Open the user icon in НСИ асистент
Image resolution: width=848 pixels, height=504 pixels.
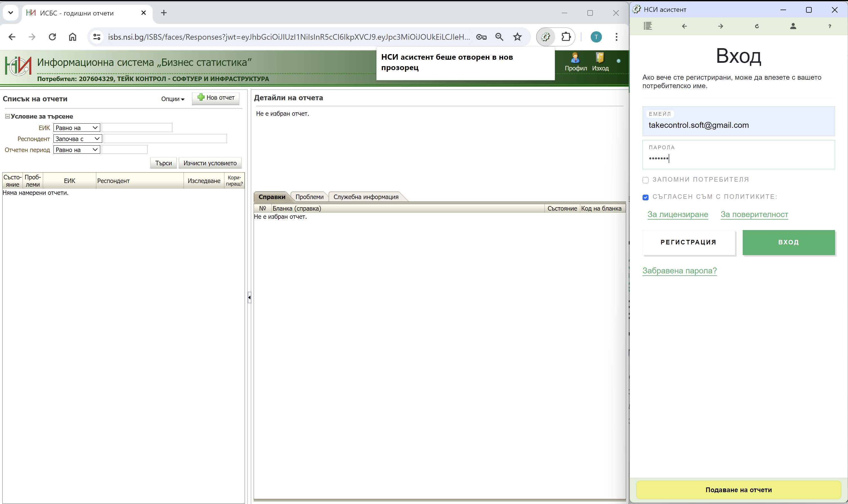click(793, 26)
